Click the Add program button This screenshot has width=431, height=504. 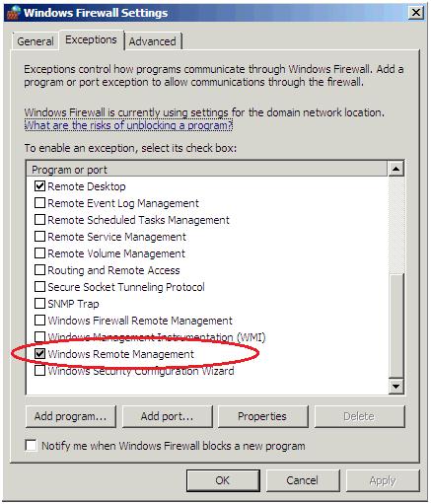[71, 416]
